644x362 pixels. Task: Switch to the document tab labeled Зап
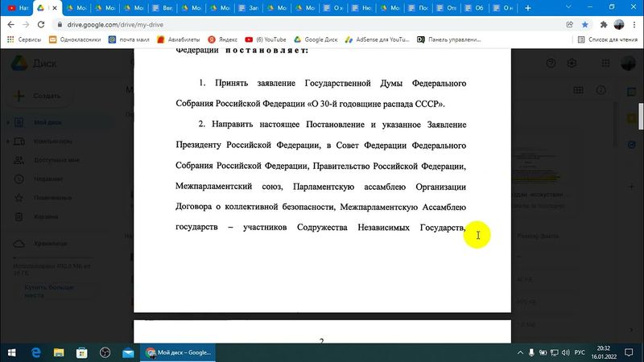coord(249,8)
